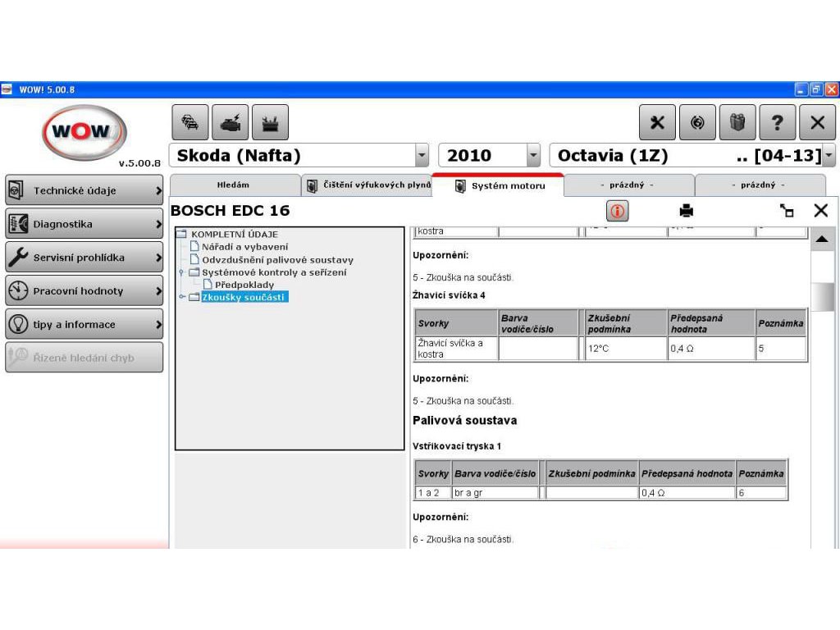Click the battery toolbar icon
840x630 pixels.
269,122
